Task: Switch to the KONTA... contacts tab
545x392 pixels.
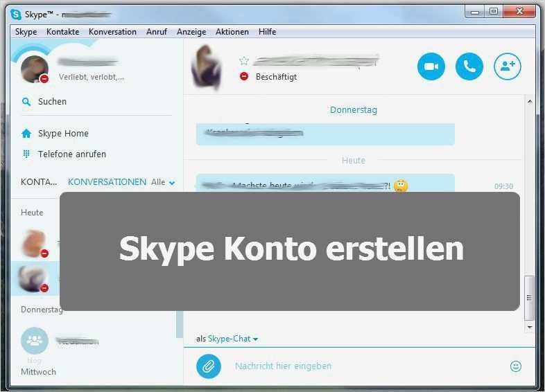Action: (39, 182)
